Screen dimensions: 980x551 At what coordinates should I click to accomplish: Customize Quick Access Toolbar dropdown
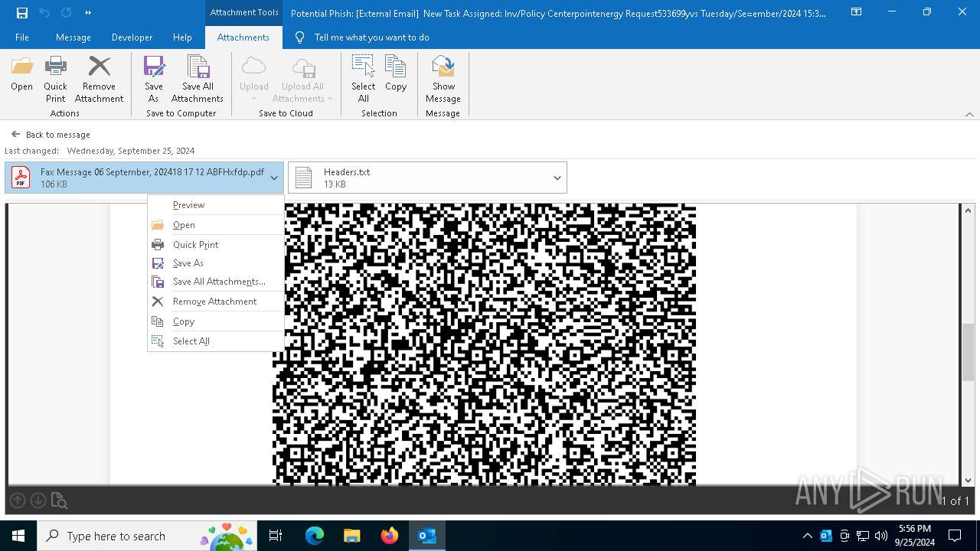(x=88, y=12)
